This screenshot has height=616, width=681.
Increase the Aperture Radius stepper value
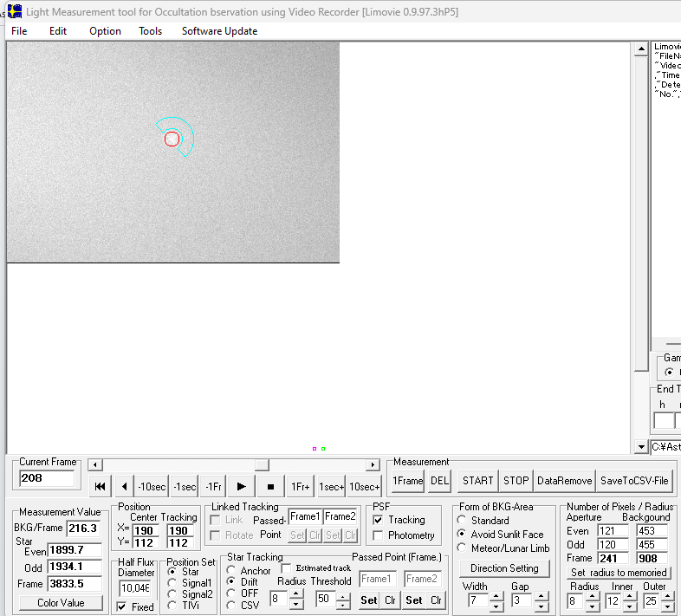(x=593, y=595)
